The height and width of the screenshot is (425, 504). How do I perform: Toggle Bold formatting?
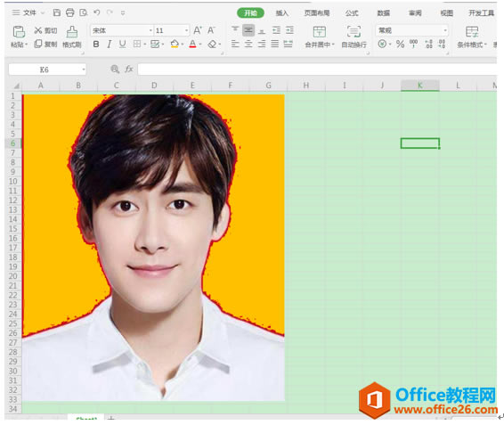(x=96, y=44)
